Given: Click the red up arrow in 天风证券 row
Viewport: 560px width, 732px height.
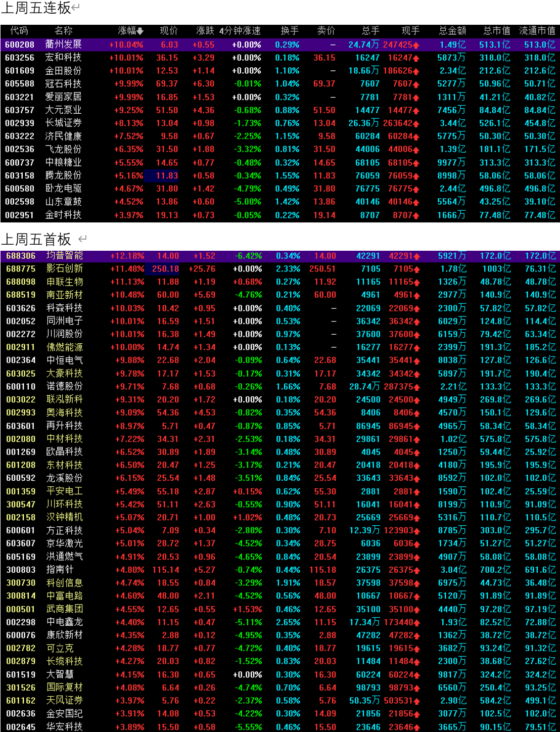Looking at the screenshot, I should click(417, 701).
